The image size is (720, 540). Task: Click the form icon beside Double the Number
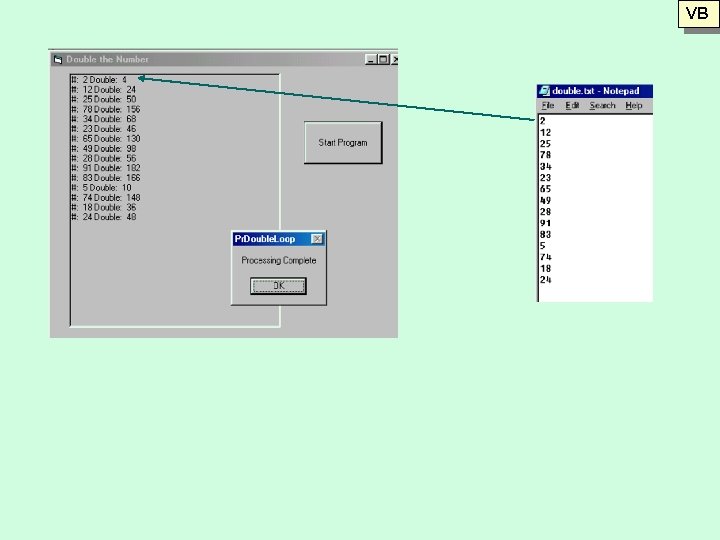click(x=58, y=59)
